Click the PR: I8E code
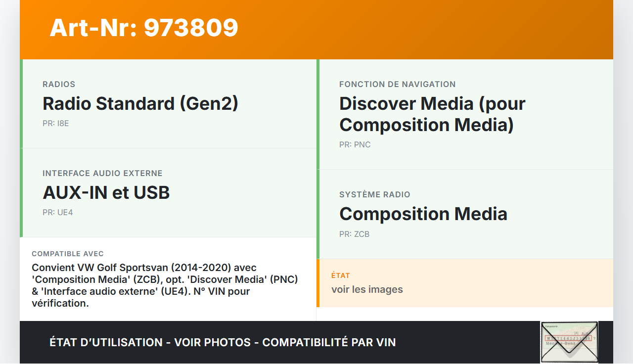 click(x=56, y=124)
